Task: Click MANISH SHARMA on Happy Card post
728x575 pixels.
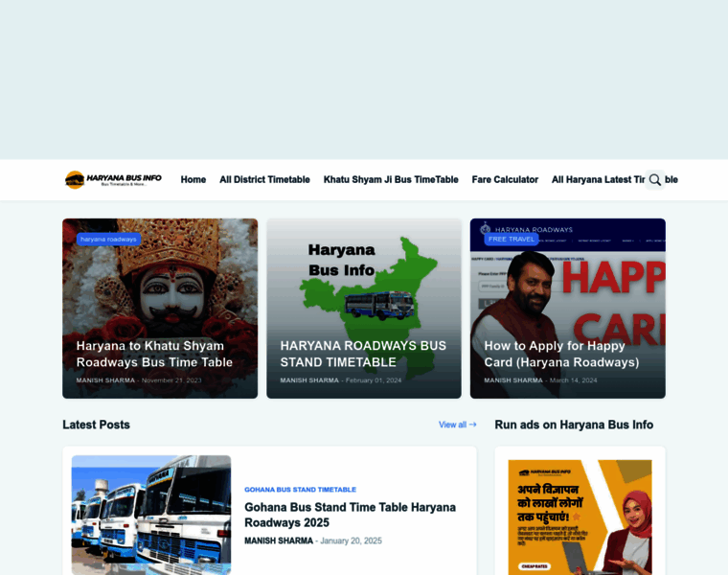Action: tap(513, 380)
